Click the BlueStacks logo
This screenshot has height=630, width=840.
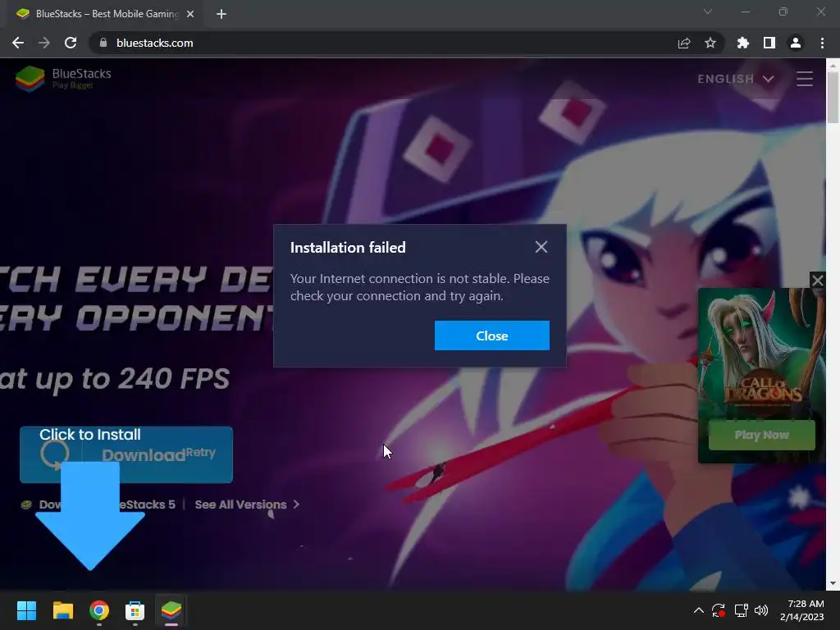63,79
